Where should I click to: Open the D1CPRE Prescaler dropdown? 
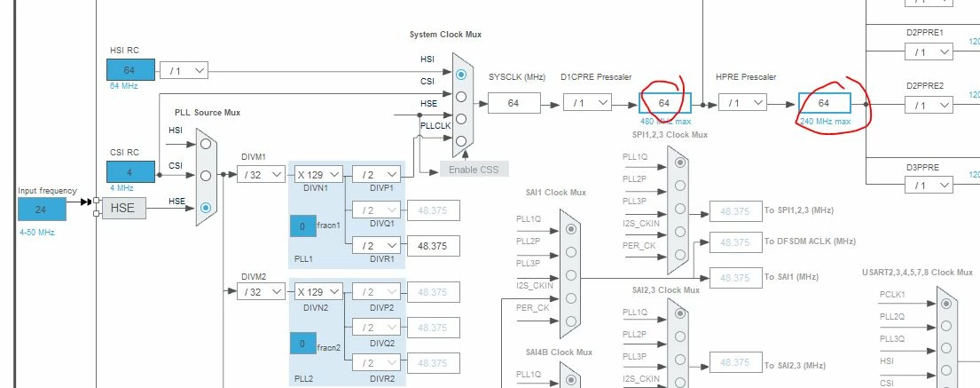[587, 102]
